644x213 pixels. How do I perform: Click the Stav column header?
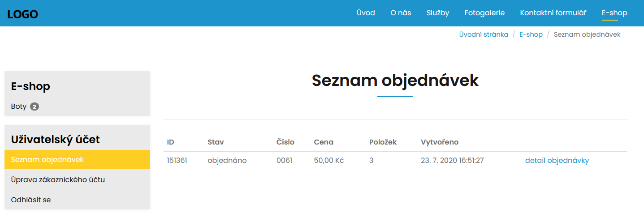point(216,142)
